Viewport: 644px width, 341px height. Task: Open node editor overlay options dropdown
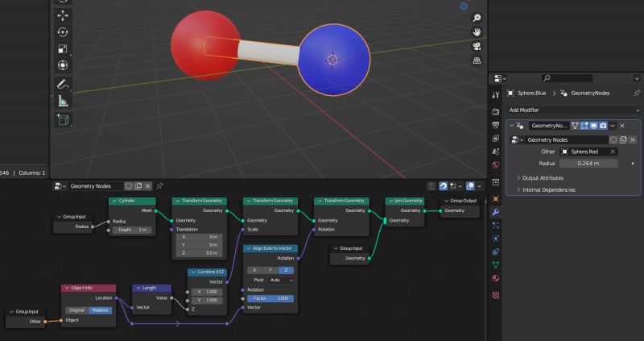pos(479,186)
